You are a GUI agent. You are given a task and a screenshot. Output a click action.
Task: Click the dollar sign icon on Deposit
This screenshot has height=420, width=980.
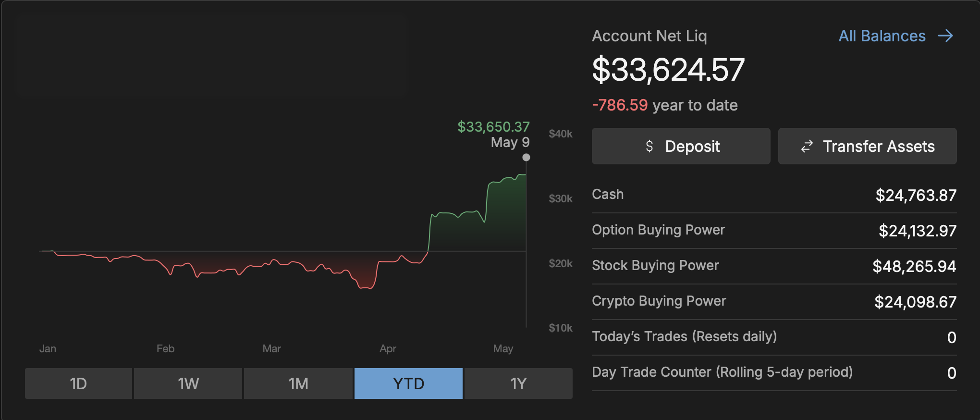pos(649,146)
